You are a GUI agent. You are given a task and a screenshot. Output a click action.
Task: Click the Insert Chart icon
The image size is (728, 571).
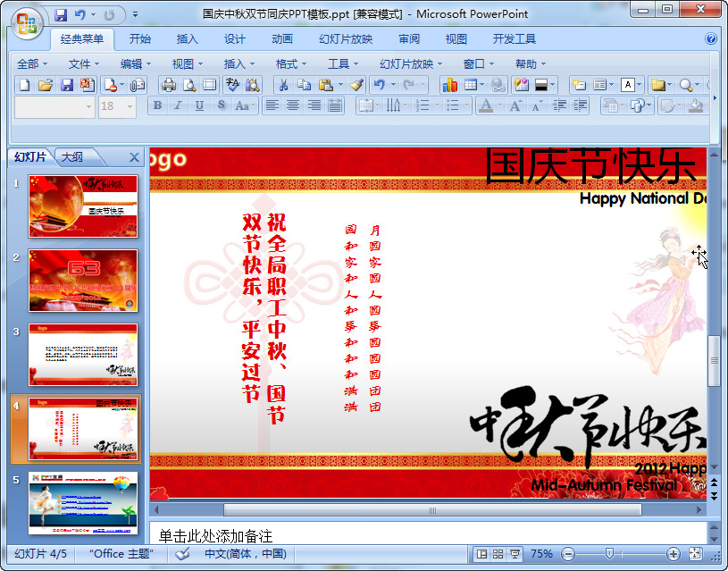coord(449,85)
